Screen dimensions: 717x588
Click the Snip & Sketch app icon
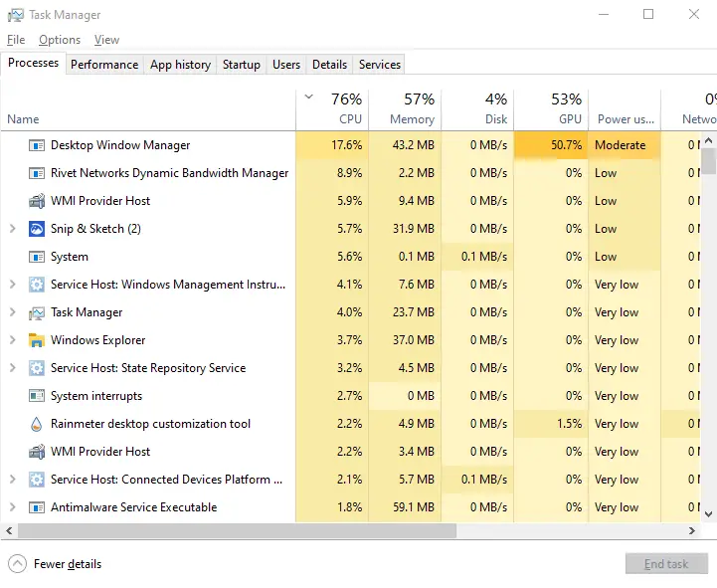tap(37, 229)
